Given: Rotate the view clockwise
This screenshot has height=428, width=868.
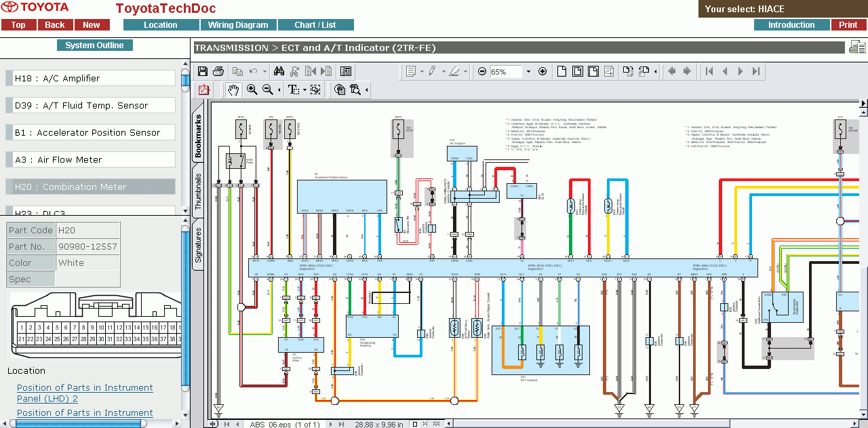Looking at the screenshot, I should coord(628,71).
